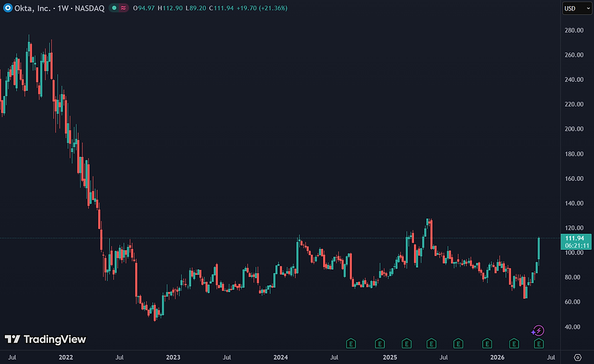The width and height of the screenshot is (594, 364).
Task: Click the 120.00 price axis label
Action: (x=574, y=228)
